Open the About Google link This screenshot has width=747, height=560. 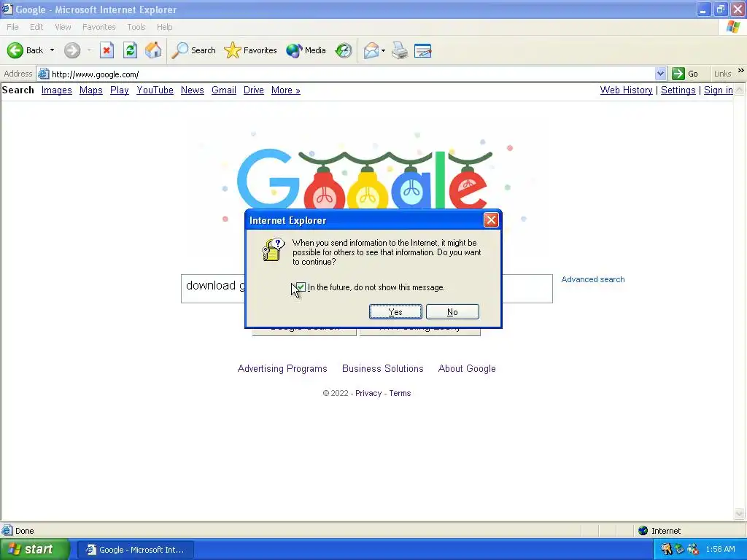(467, 368)
